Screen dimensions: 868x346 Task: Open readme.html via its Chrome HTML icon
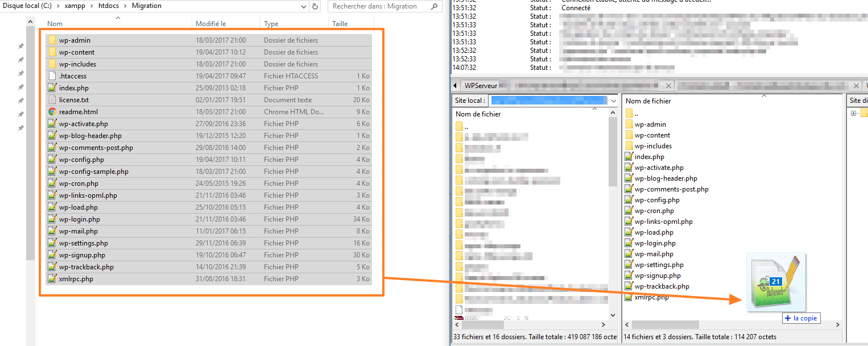(x=51, y=111)
